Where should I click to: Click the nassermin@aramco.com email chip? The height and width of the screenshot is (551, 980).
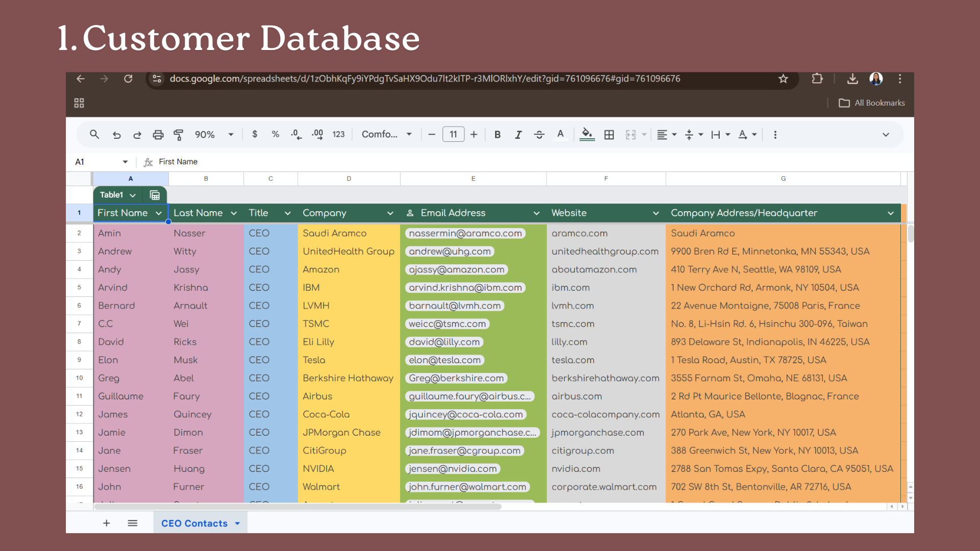[x=465, y=233]
